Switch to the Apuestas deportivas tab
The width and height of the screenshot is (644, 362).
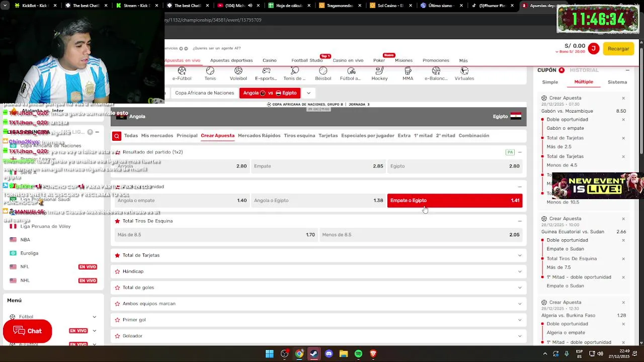click(231, 60)
